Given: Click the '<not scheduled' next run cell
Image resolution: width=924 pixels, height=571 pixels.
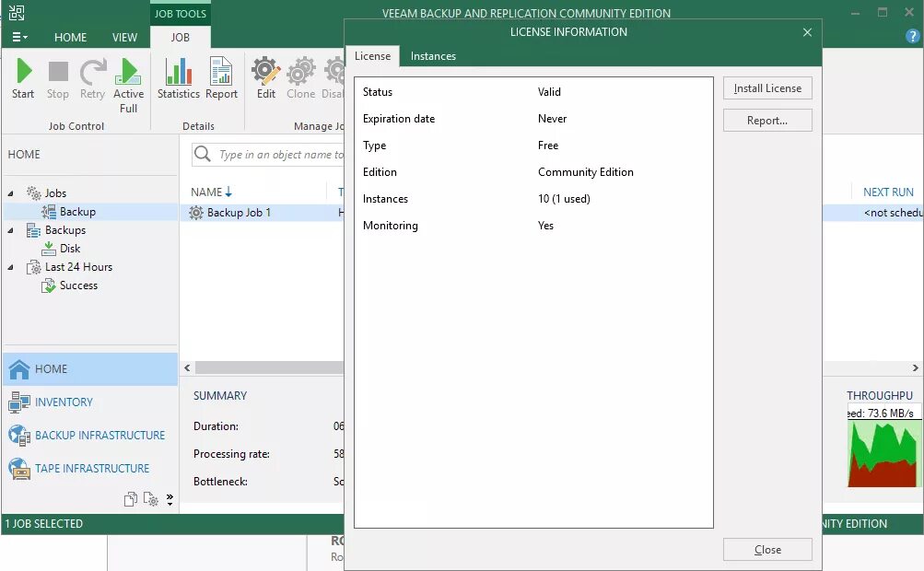Looking at the screenshot, I should point(894,213).
